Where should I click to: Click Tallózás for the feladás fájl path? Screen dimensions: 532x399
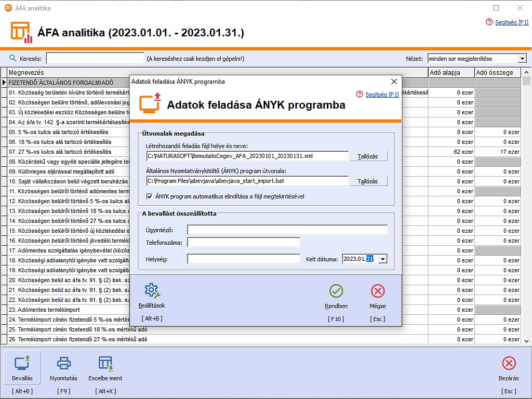tap(368, 156)
